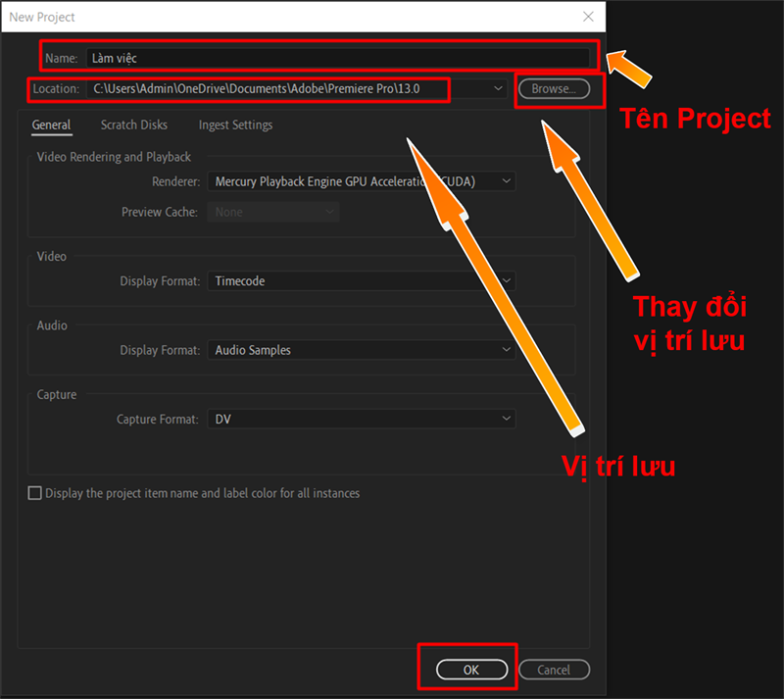Click the chevron on the Audio Samples dropdown
Image resolution: width=784 pixels, height=699 pixels.
point(508,350)
